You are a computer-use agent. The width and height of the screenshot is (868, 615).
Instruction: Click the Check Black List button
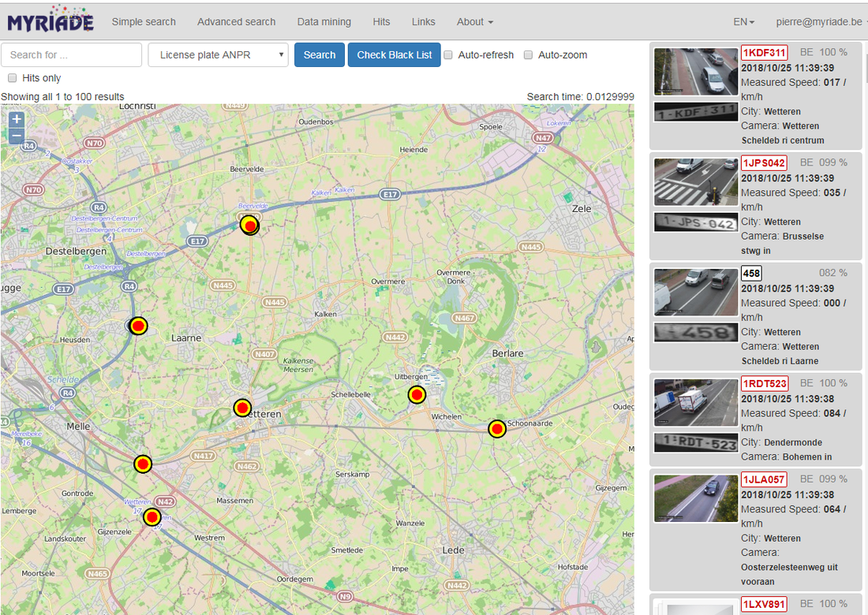coord(394,54)
